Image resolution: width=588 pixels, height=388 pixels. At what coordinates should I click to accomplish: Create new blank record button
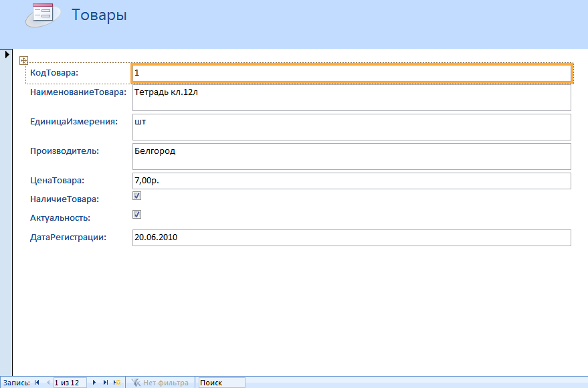pyautogui.click(x=117, y=383)
